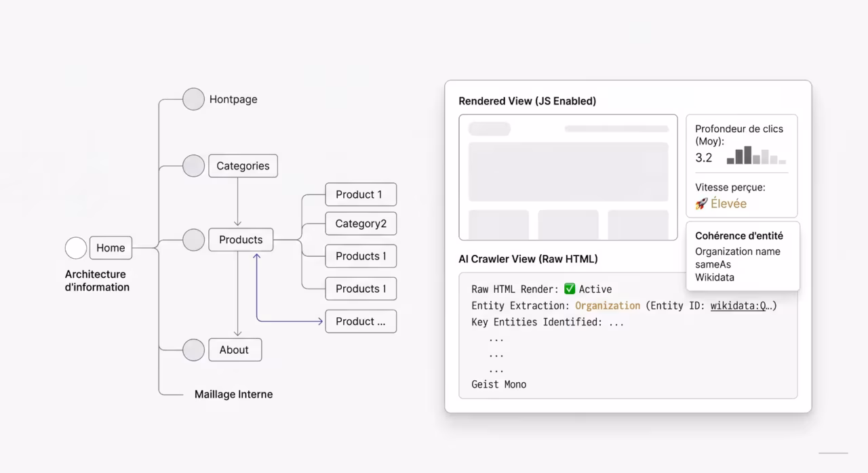Click the Profondeur de clics bar chart
Viewport: 868px width, 473px height.
(x=756, y=155)
